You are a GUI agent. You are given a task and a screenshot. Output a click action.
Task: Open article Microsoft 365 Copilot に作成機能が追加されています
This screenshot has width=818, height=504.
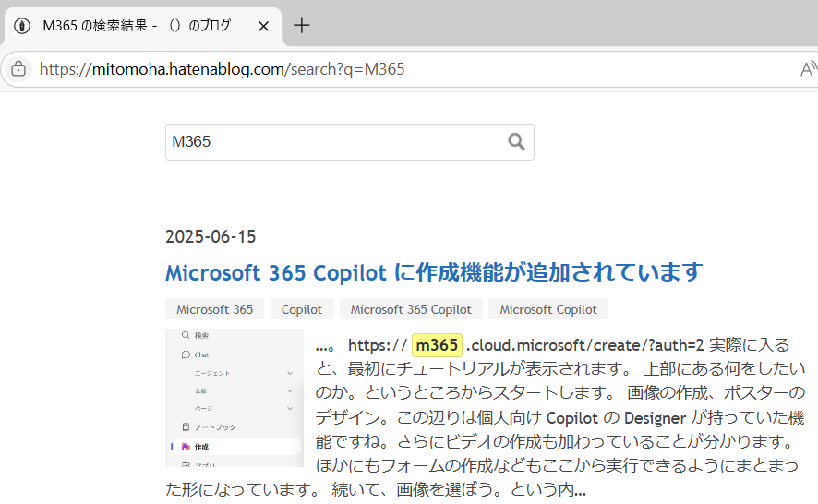pyautogui.click(x=434, y=272)
